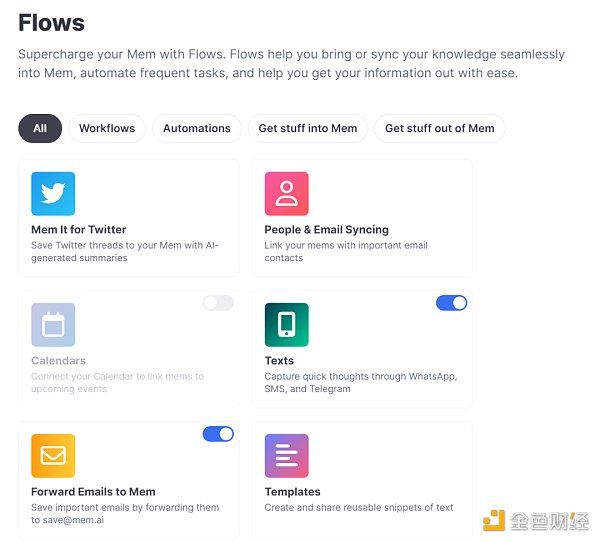Click the Templates lines icon

click(x=286, y=456)
